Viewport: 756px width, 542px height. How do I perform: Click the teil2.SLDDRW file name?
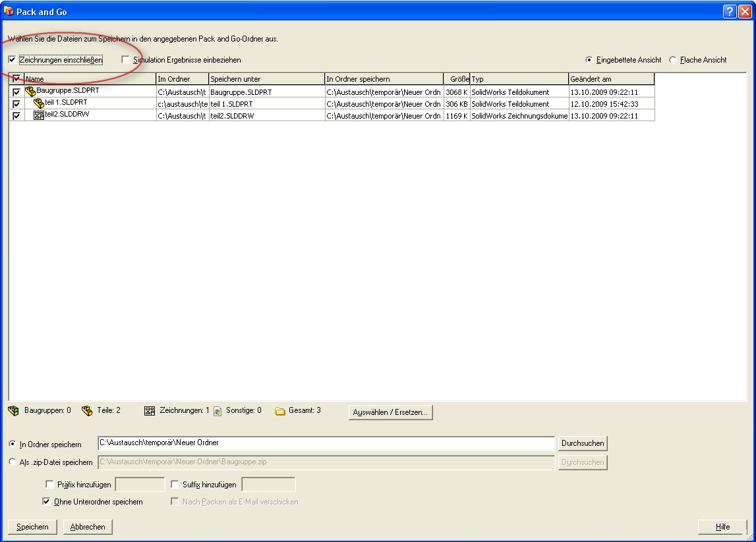coord(67,114)
